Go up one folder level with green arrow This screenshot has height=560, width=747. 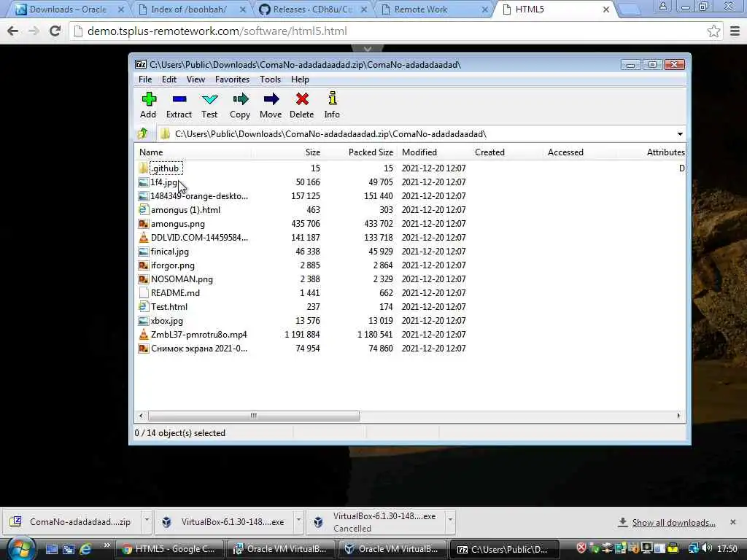pyautogui.click(x=143, y=134)
